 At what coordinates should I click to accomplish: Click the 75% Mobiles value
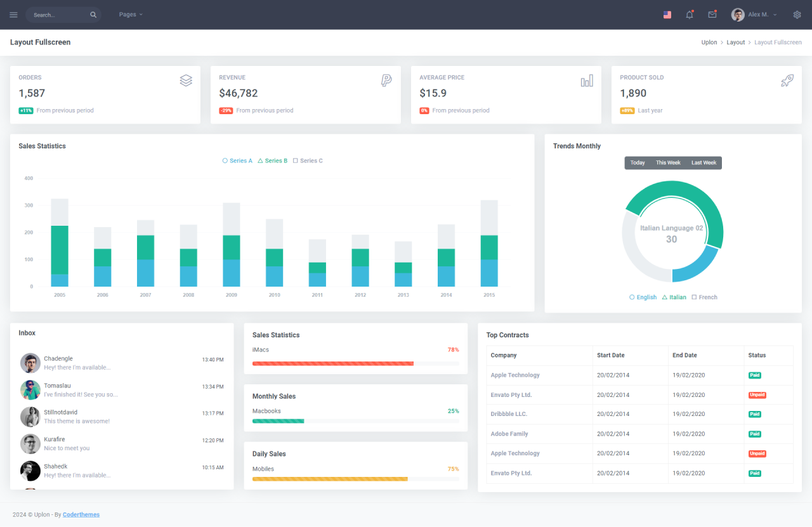[x=453, y=469]
